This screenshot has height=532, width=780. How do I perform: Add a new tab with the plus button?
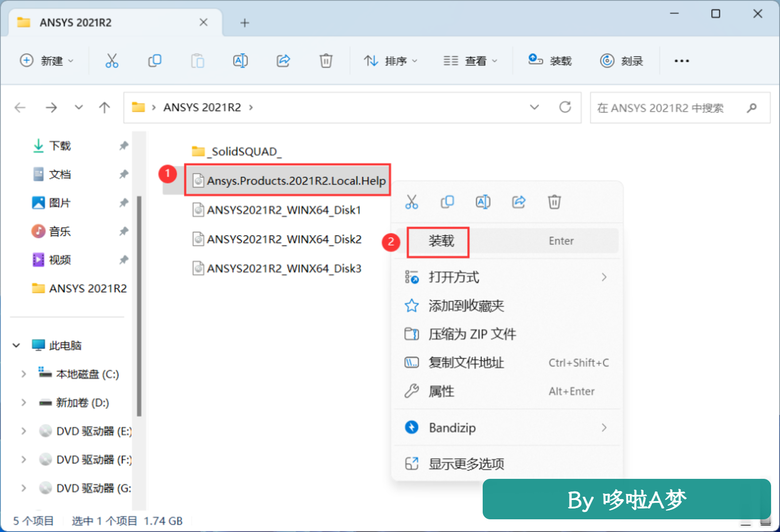245,23
